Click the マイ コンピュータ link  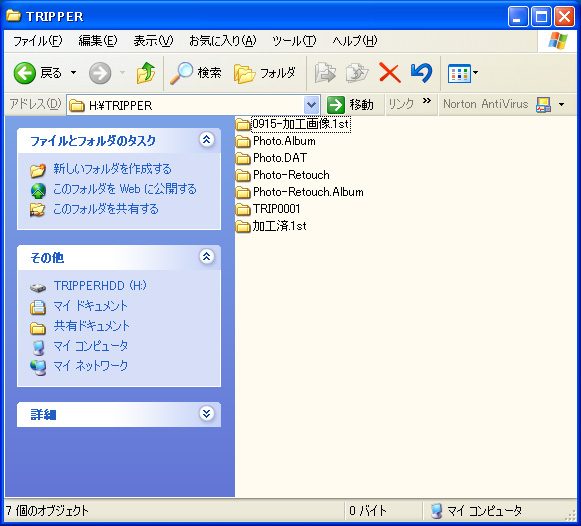click(x=91, y=346)
